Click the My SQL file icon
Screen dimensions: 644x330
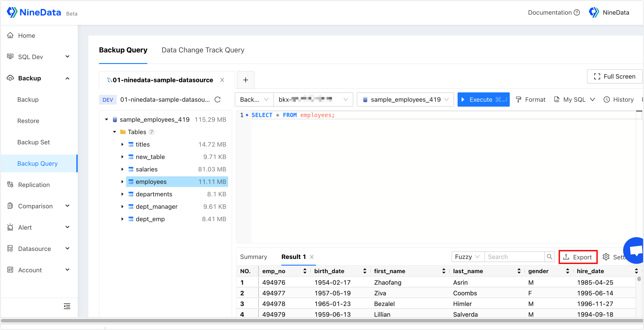coord(557,99)
